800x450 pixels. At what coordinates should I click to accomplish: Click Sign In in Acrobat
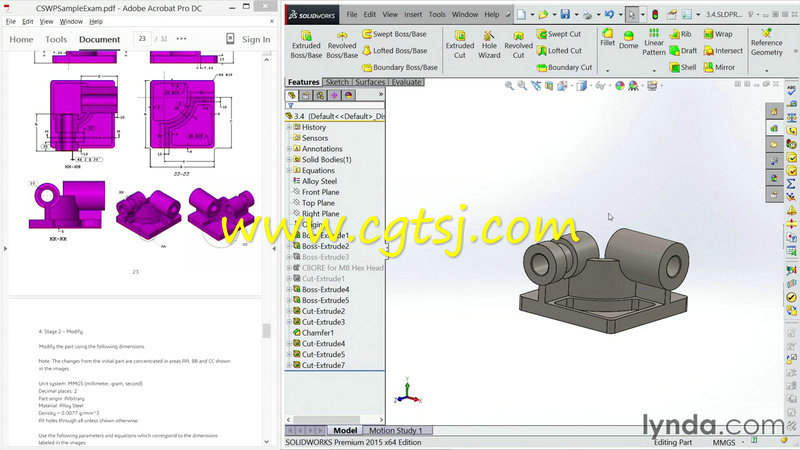(x=256, y=39)
